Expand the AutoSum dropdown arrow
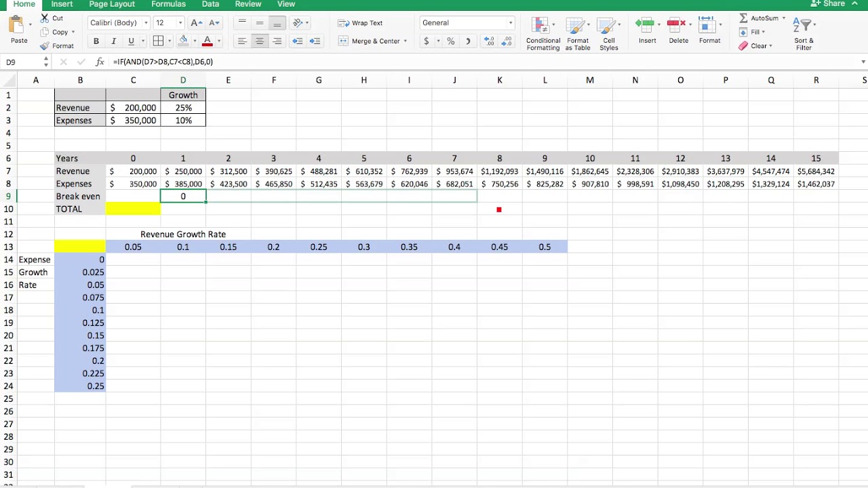 pos(784,18)
